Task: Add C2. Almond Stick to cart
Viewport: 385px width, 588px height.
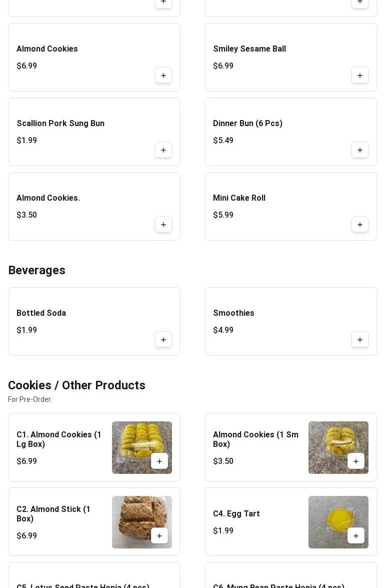Action: (x=159, y=536)
